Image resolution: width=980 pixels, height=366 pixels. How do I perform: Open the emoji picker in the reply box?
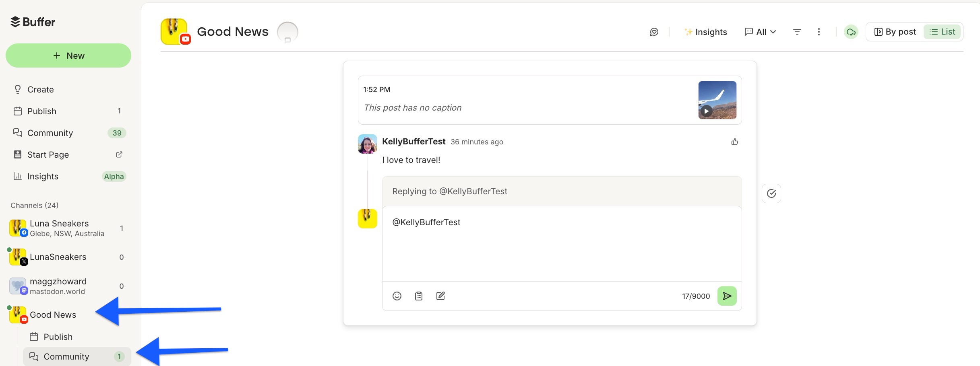click(x=397, y=296)
